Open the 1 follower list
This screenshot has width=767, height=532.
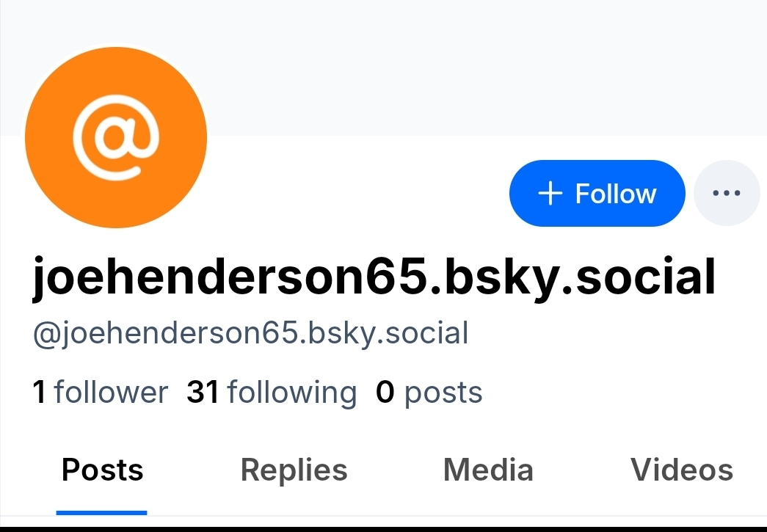(x=101, y=392)
